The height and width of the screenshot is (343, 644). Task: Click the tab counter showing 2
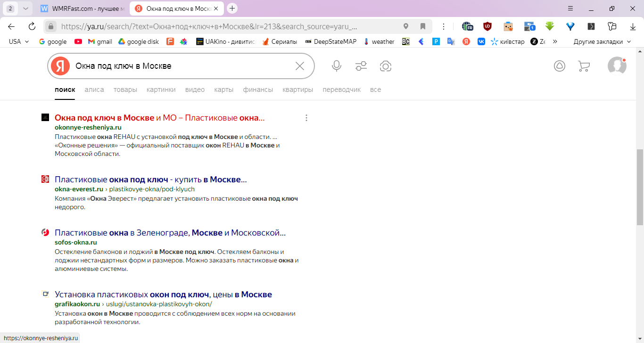tap(10, 8)
